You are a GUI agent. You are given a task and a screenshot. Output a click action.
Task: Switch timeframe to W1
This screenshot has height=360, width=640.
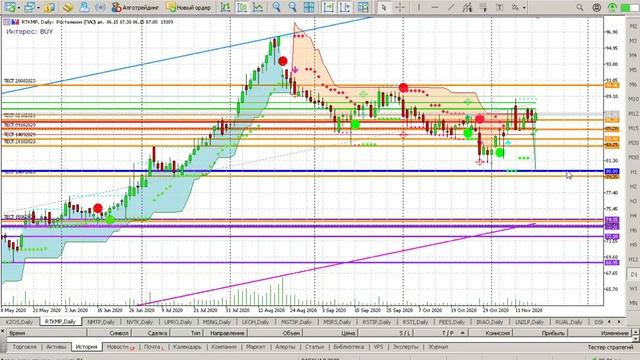coord(633,289)
